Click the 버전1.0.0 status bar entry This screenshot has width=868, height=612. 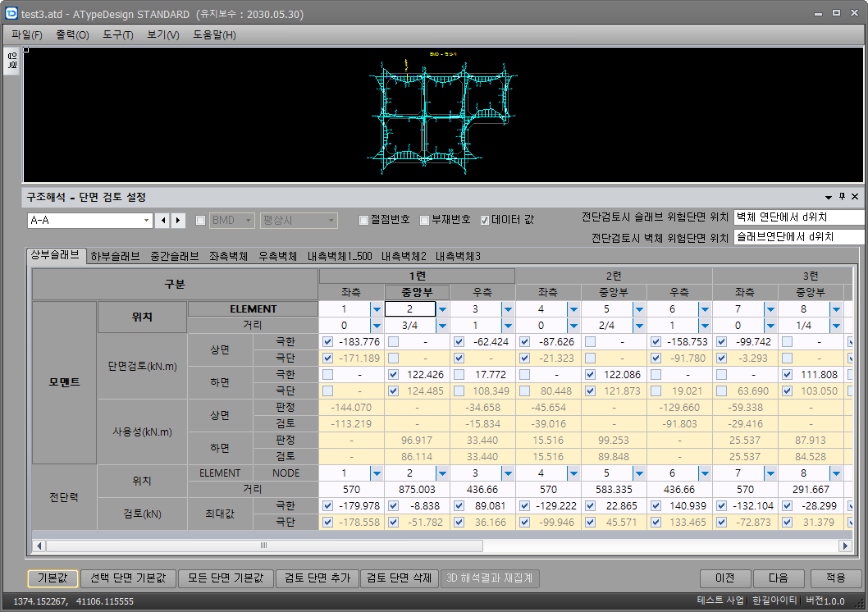point(825,601)
